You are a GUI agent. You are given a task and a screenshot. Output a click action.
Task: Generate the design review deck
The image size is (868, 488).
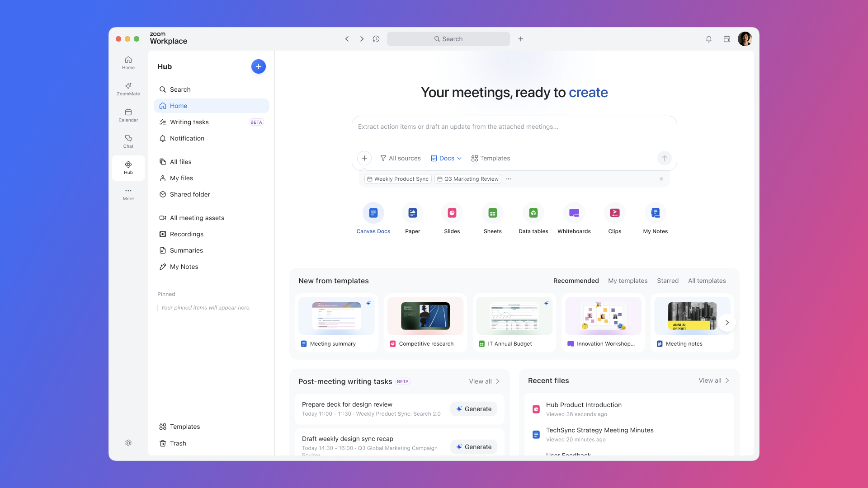(473, 409)
